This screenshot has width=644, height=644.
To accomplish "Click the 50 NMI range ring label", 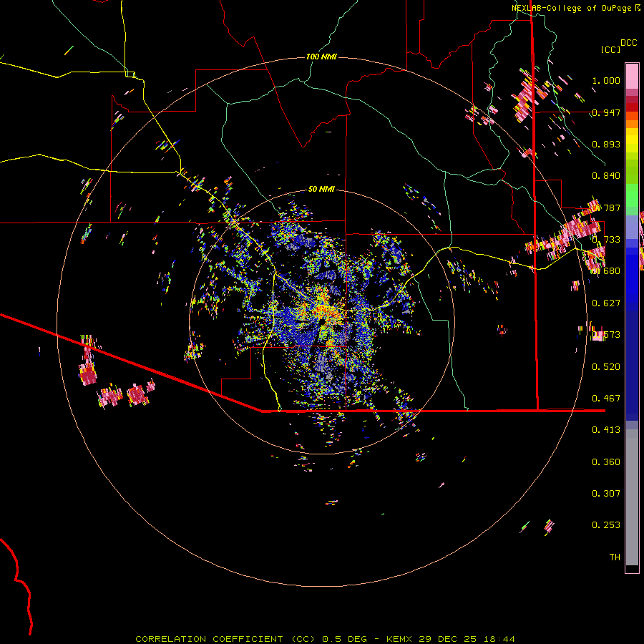I will coord(321,190).
